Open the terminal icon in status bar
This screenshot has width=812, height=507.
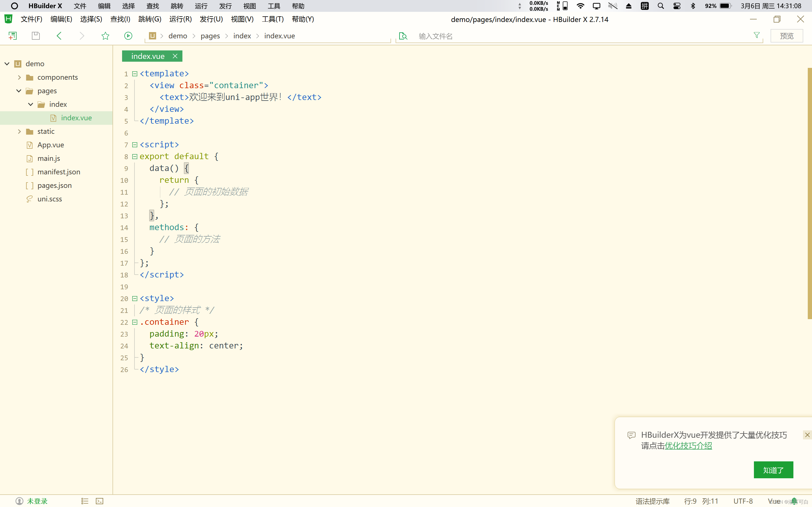click(x=100, y=501)
